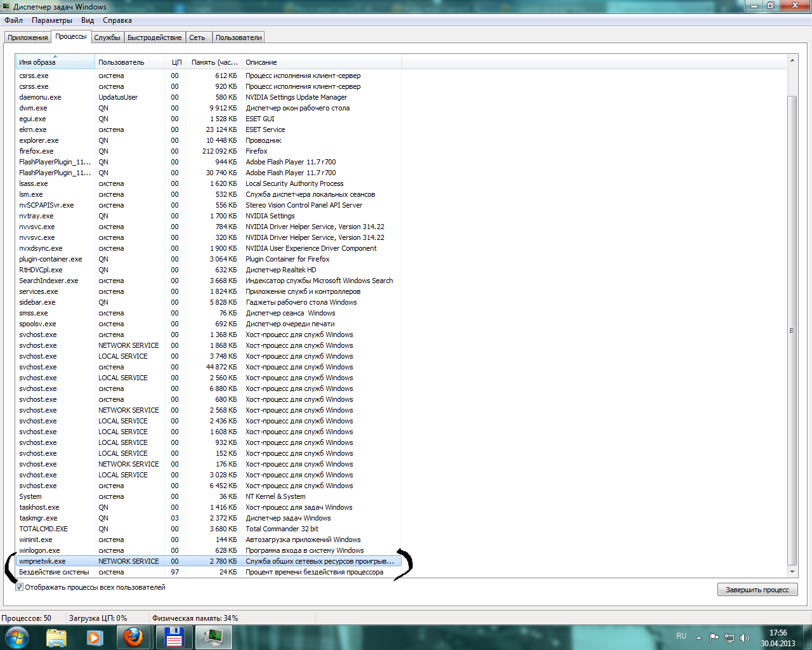Click the 'NT Kernel & System' description
Screen dimensions: 812x650
(275, 496)
